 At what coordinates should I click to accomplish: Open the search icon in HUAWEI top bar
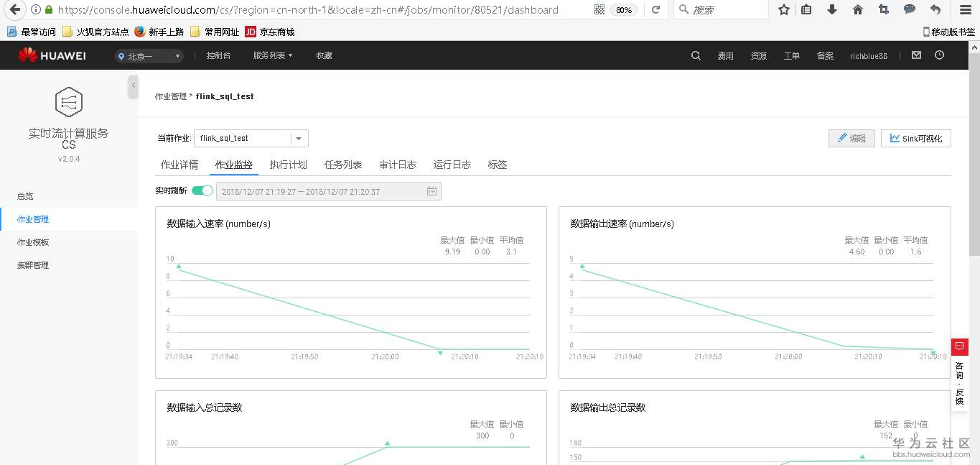(x=695, y=55)
